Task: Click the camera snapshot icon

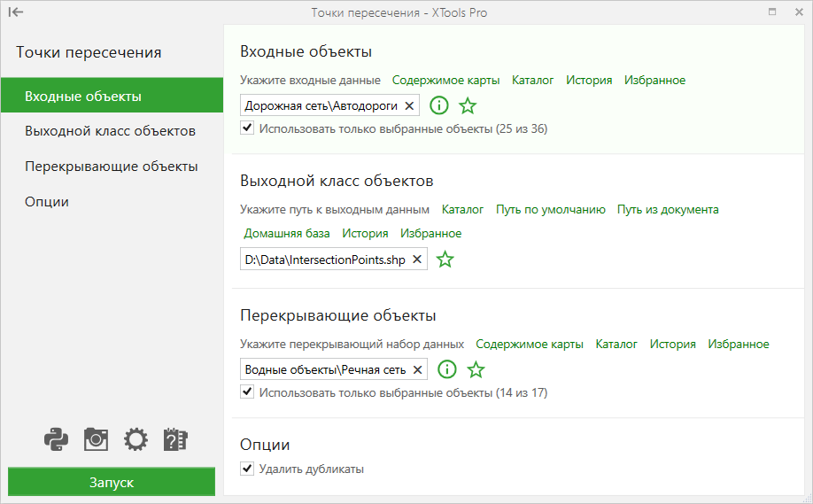Action: coord(96,439)
